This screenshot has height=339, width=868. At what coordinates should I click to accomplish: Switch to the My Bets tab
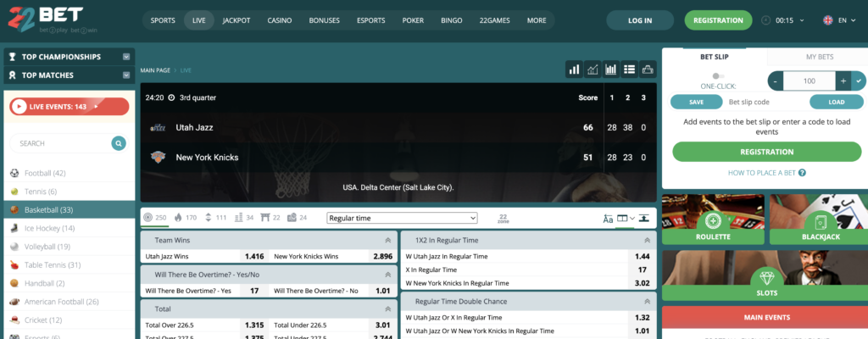820,57
